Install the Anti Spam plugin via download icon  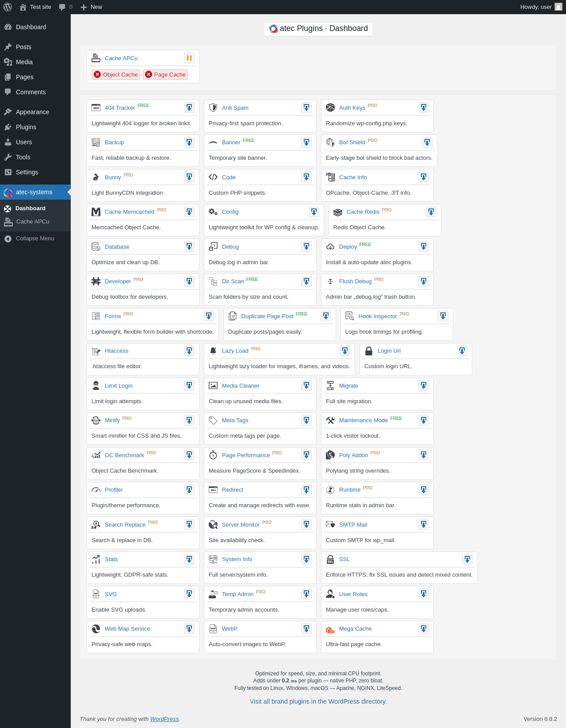[x=306, y=108]
